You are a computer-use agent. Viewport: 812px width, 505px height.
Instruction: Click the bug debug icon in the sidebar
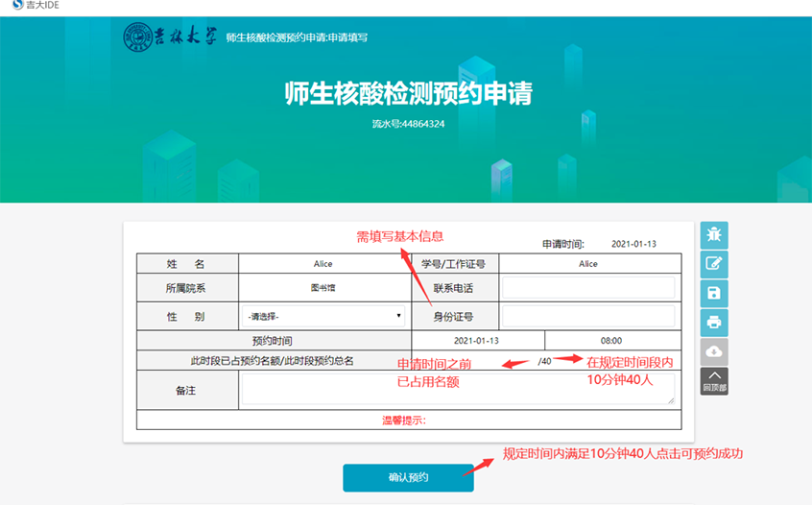click(x=714, y=235)
